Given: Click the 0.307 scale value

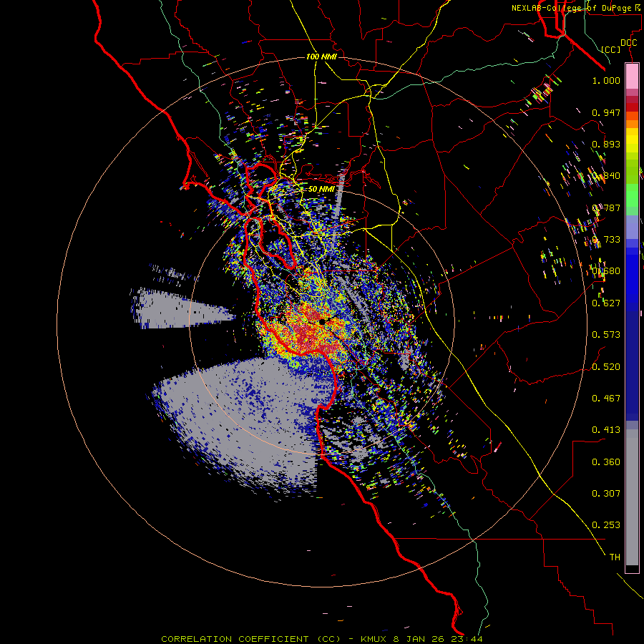Looking at the screenshot, I should pyautogui.click(x=606, y=493).
